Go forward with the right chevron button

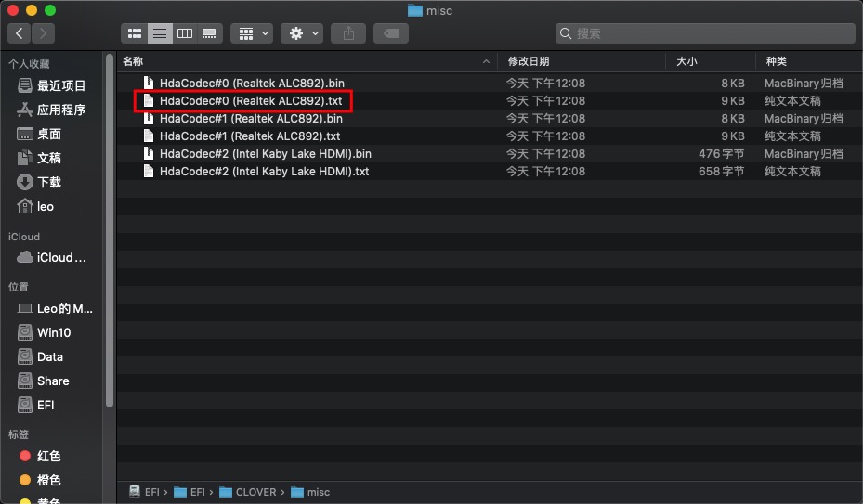click(43, 33)
